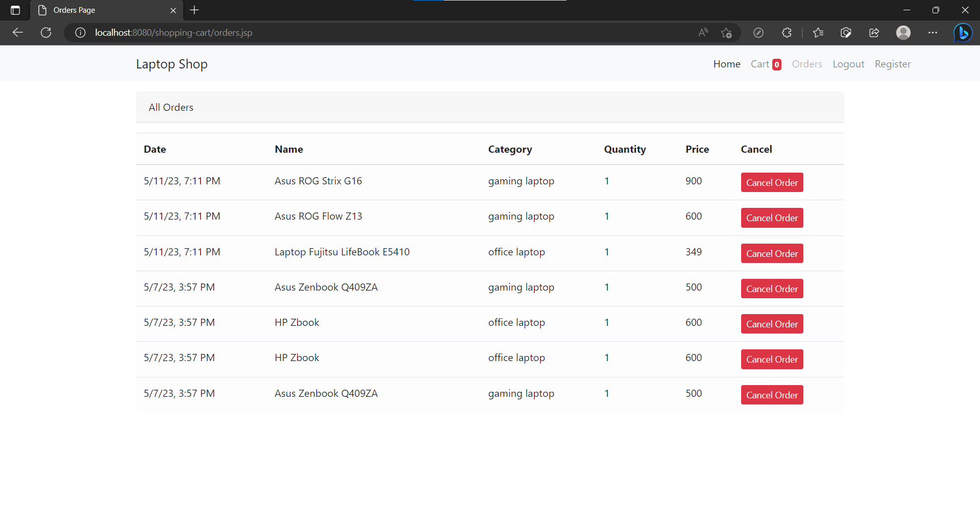980x524 pixels.
Task: Open the Share this page icon
Action: (x=874, y=33)
